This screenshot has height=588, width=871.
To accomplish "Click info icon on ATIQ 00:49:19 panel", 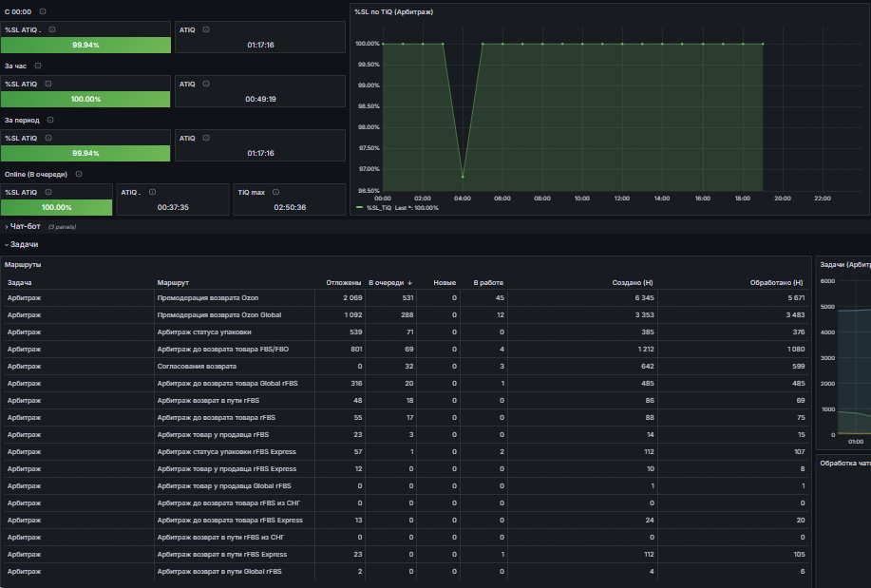I will (206, 84).
